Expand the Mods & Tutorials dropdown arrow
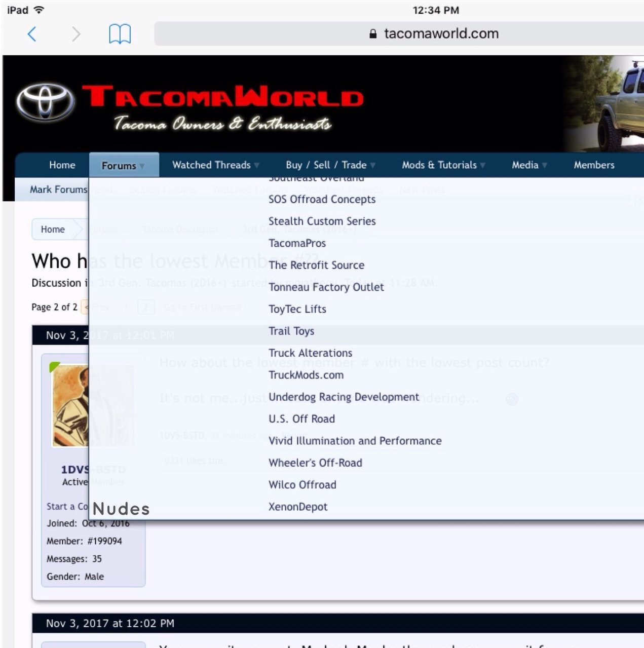The image size is (644, 648). (x=483, y=166)
